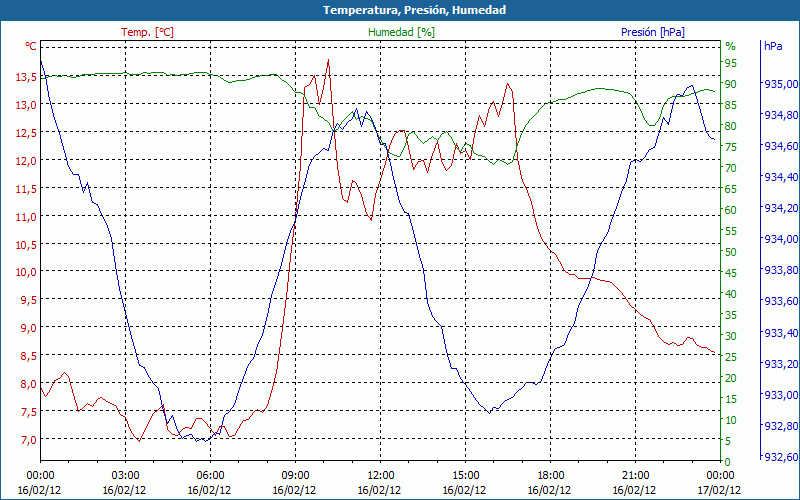
Task: Click the 11,0 temperature axis value
Action: [28, 216]
